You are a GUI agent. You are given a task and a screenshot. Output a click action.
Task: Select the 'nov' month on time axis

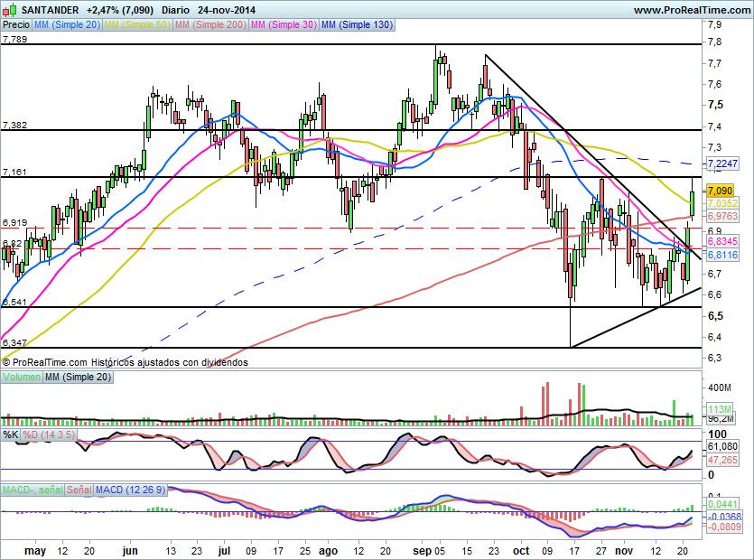click(624, 551)
